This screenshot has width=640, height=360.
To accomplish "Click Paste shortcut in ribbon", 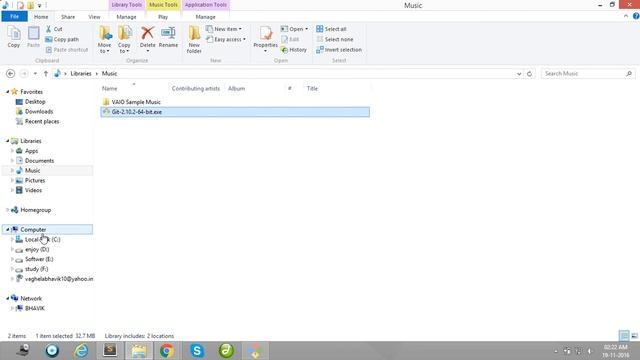I will pyautogui.click(x=67, y=49).
